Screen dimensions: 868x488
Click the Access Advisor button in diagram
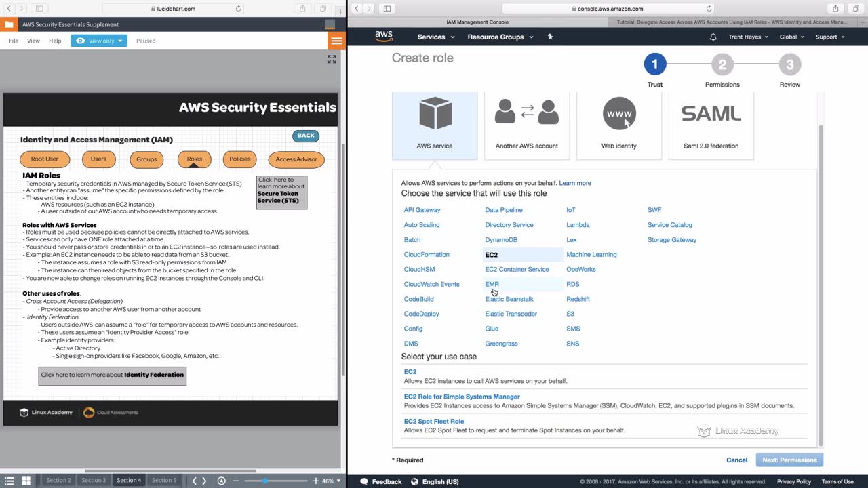coord(296,159)
